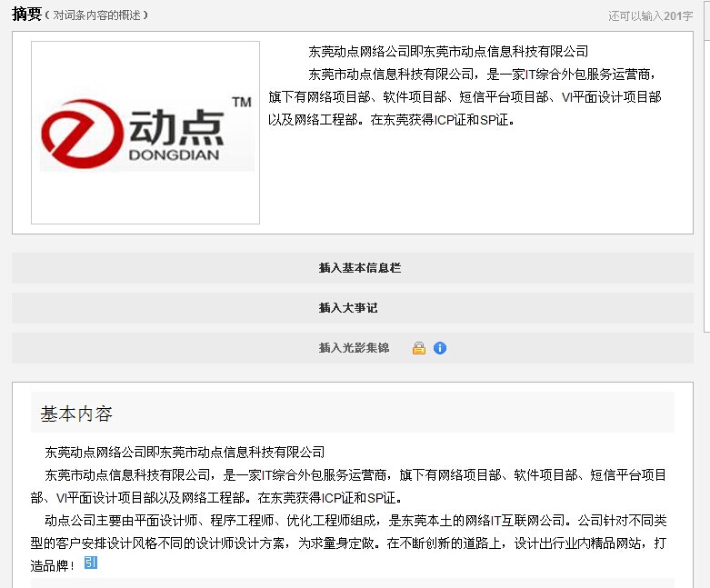The image size is (710, 588).
Task: Click the (对词条内容的概述) hint text
Action: click(96, 15)
